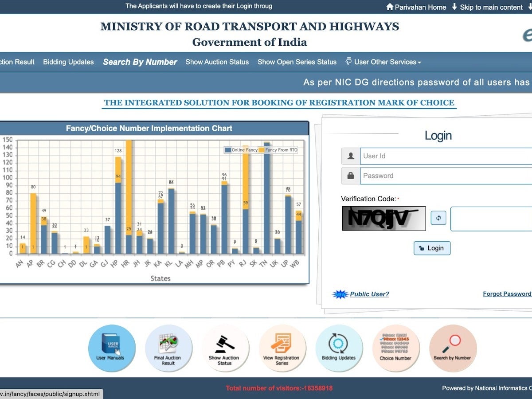Screen dimensions: 532x399
Task: Toggle the Fancy From RTO legend swatch
Action: click(x=262, y=150)
